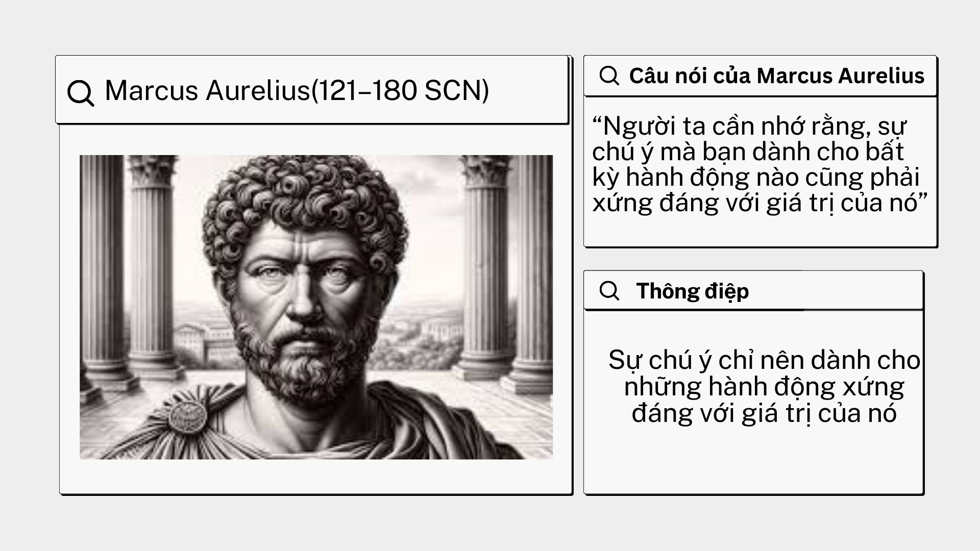Click the magnifier icon beside Thông điệp
The height and width of the screenshot is (551, 980).
pyautogui.click(x=609, y=291)
